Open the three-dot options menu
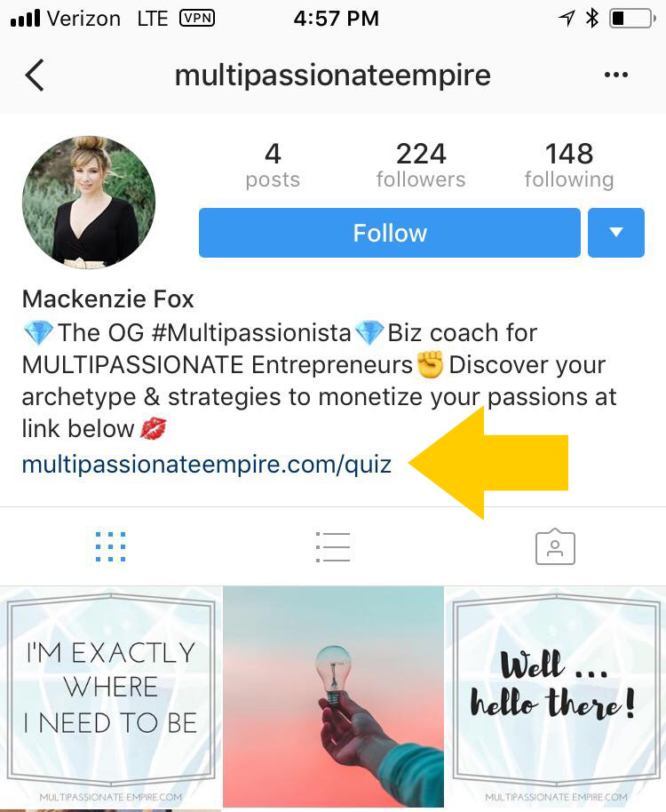This screenshot has width=666, height=812. [x=615, y=76]
